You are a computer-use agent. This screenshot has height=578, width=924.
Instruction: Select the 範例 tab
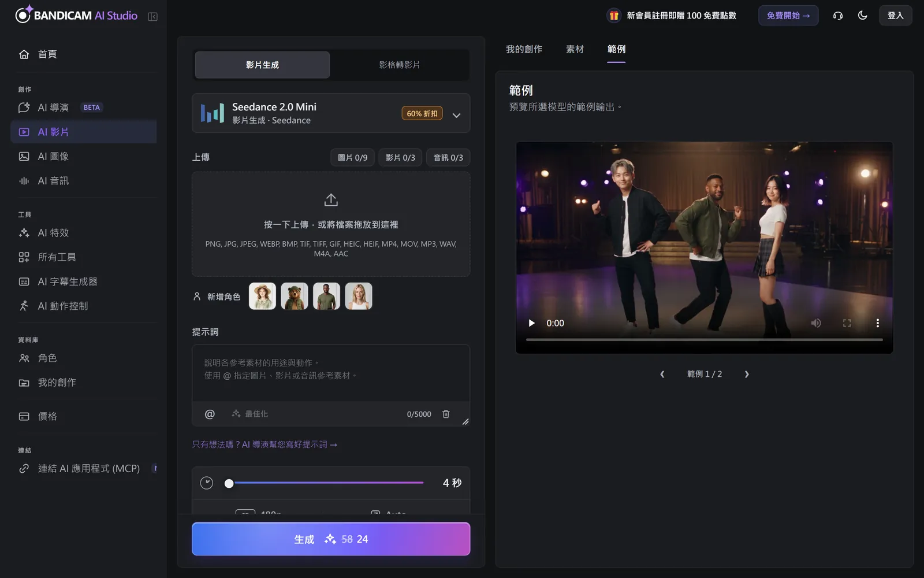click(x=616, y=49)
